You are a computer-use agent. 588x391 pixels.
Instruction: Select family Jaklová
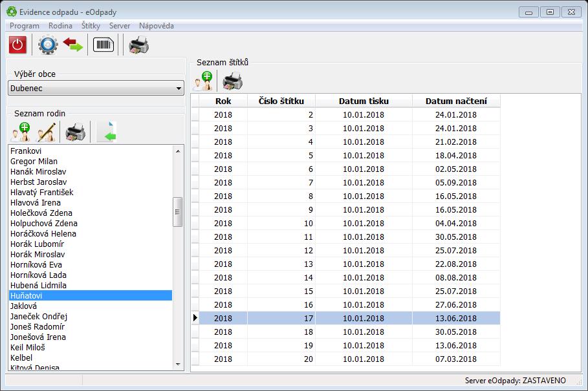coord(91,306)
